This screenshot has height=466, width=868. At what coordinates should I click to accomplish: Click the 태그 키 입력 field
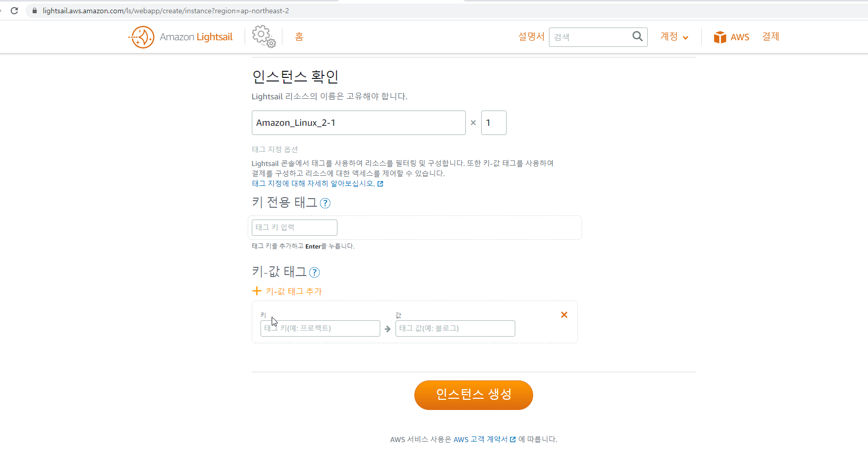[295, 228]
